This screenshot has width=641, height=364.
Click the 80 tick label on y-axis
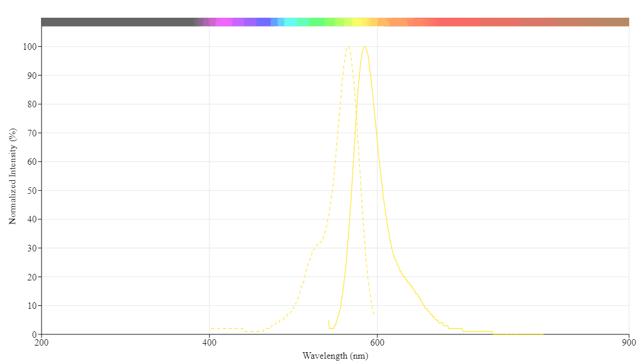[x=32, y=104]
